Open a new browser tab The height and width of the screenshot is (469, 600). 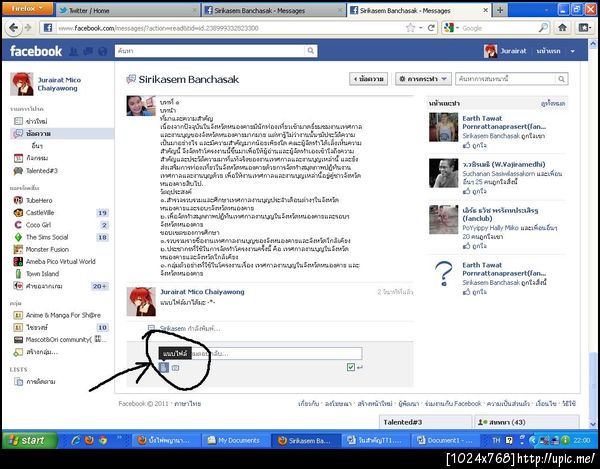pos(500,10)
